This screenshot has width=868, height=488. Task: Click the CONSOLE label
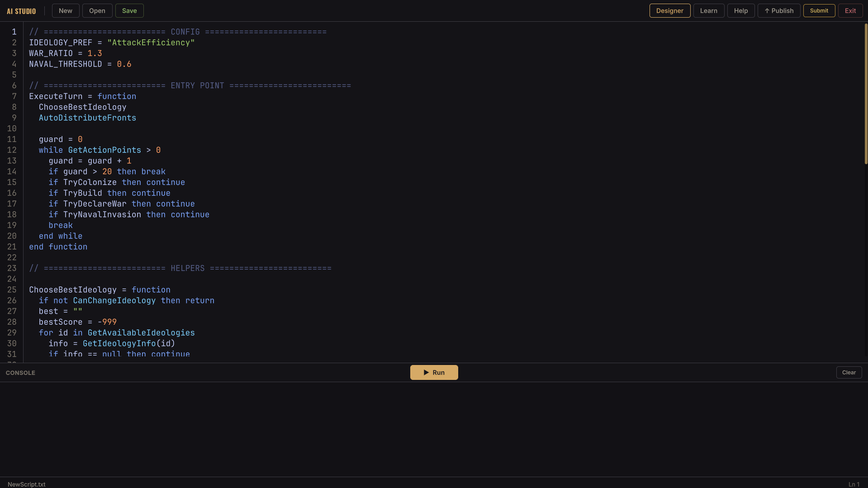20,373
